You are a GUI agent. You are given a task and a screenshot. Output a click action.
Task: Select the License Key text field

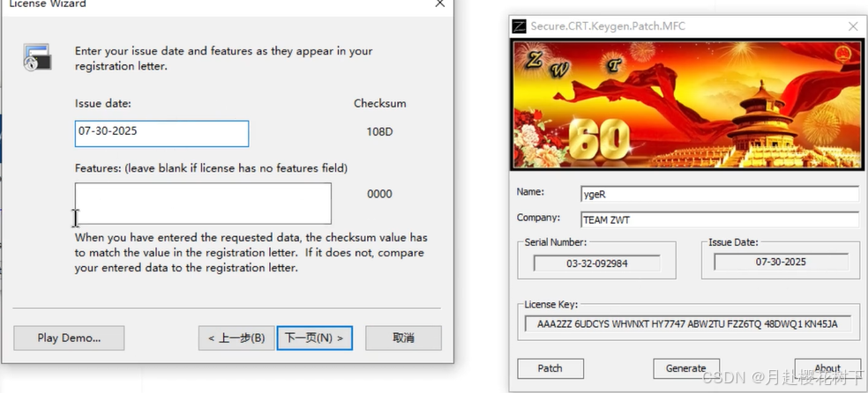[x=687, y=324]
